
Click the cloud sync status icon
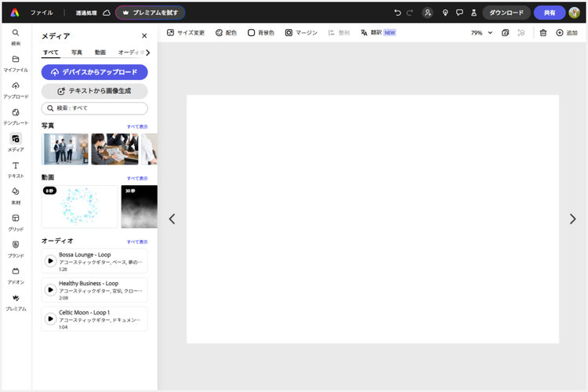pyautogui.click(x=107, y=13)
